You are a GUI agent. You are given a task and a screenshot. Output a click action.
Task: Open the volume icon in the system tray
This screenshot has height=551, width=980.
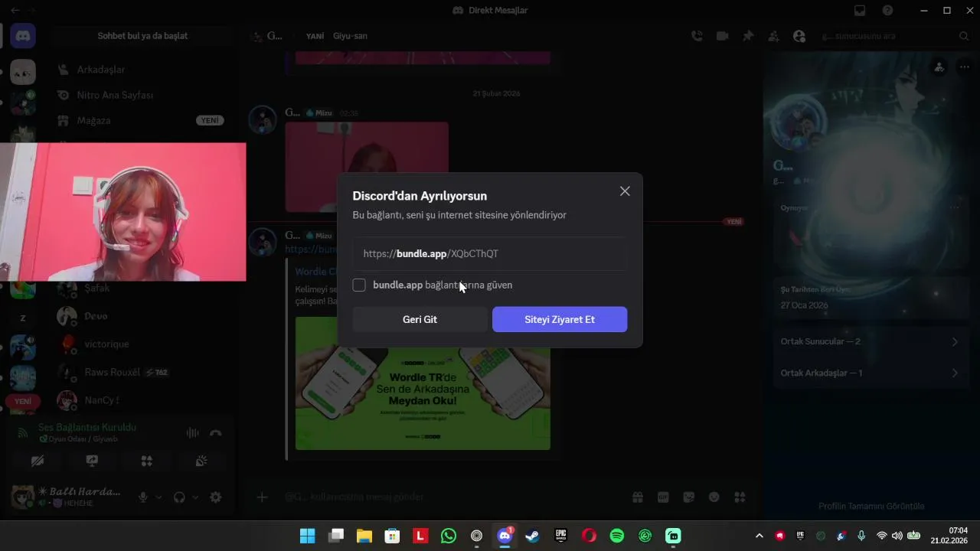897,536
